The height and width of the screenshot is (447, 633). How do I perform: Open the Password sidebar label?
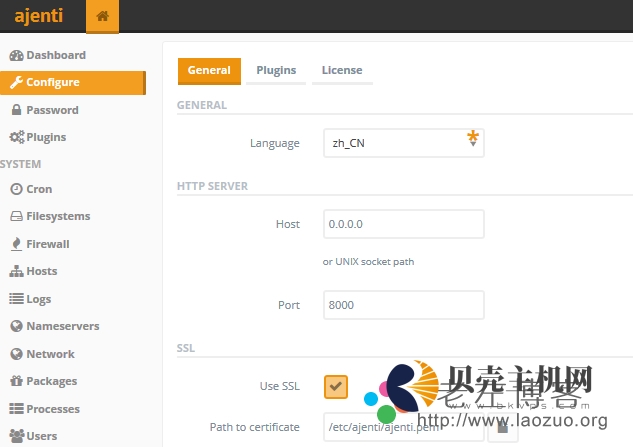pyautogui.click(x=52, y=110)
